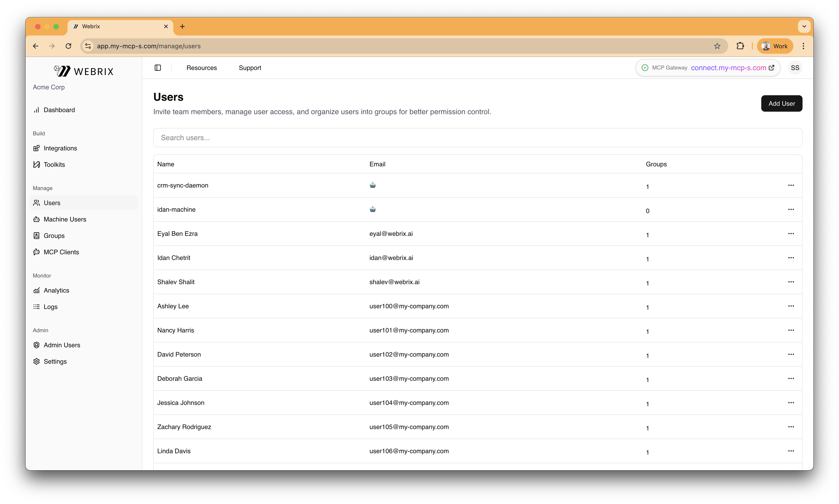Go to Integrations in sidebar
Viewport: 839px width, 504px height.
point(60,148)
